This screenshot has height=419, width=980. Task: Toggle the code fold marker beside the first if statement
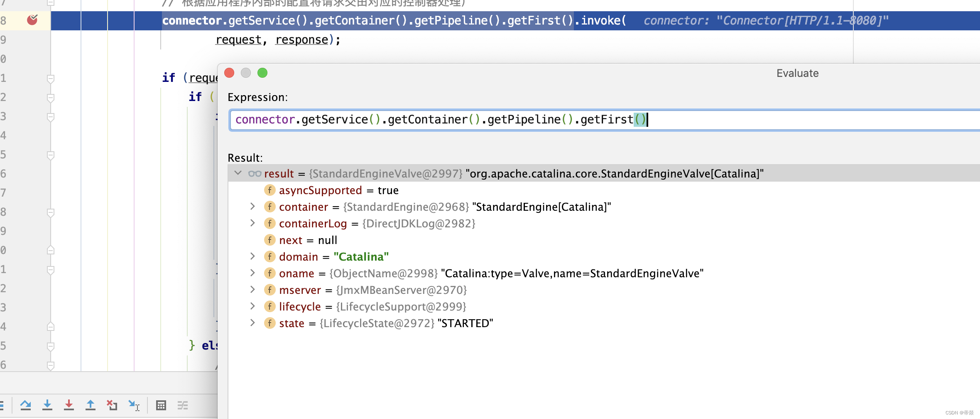click(x=51, y=78)
